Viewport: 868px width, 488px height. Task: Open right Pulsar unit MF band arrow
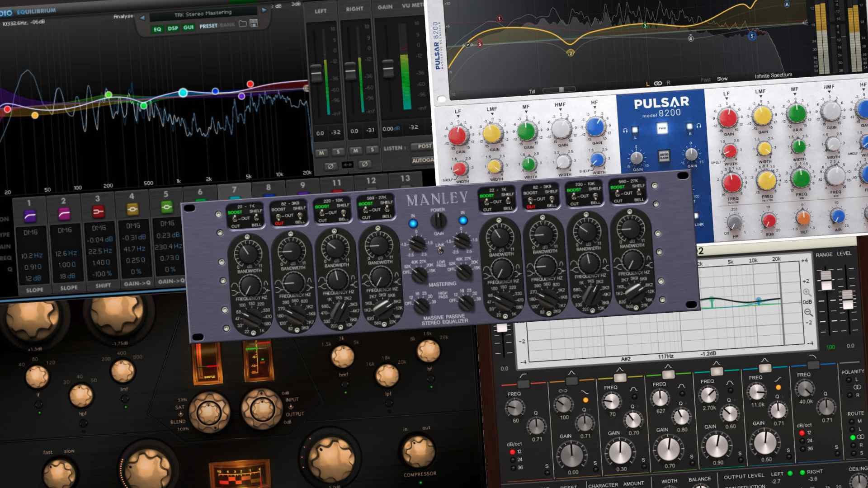pyautogui.click(x=795, y=94)
